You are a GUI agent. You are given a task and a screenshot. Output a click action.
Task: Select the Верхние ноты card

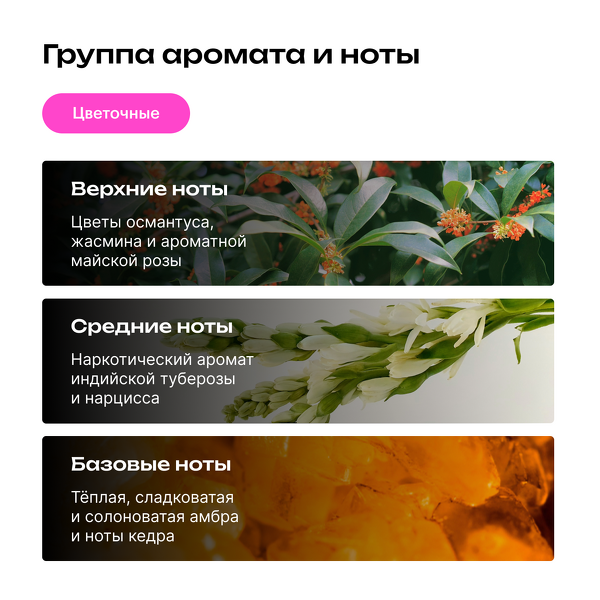[x=298, y=223]
